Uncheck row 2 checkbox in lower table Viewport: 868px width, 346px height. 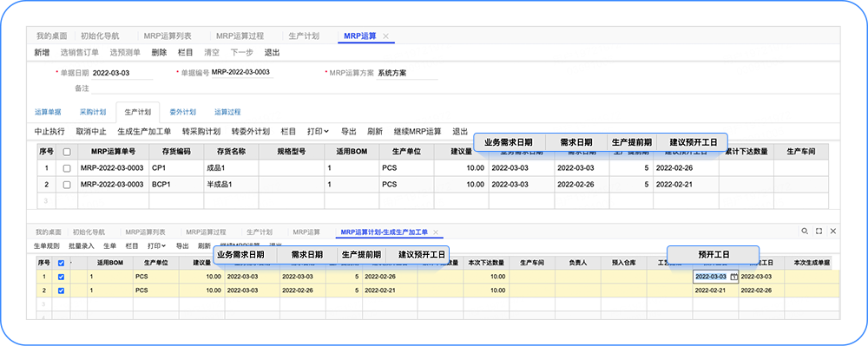pos(61,291)
